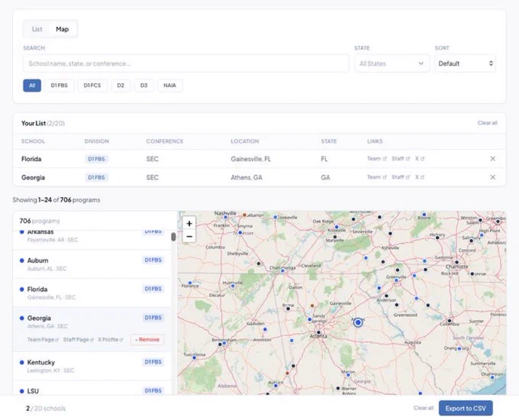Open Georgia Team link in Your List
Screen dimensions: 519x420
[x=377, y=177]
